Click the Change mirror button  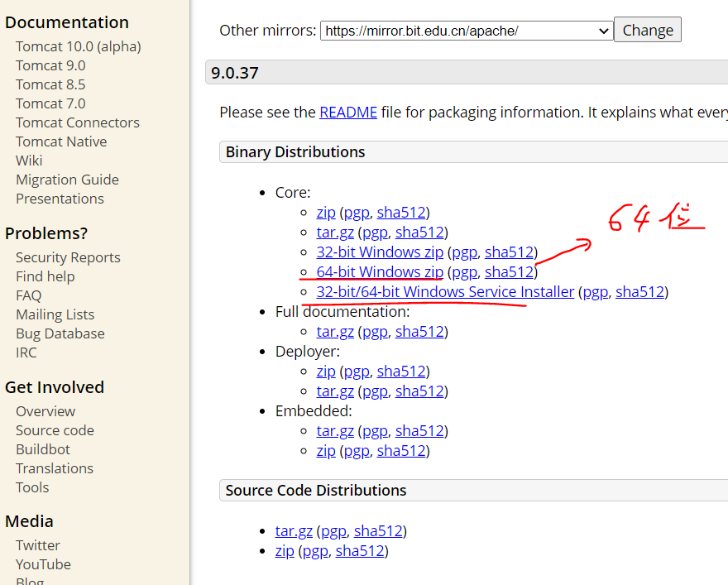(x=648, y=30)
